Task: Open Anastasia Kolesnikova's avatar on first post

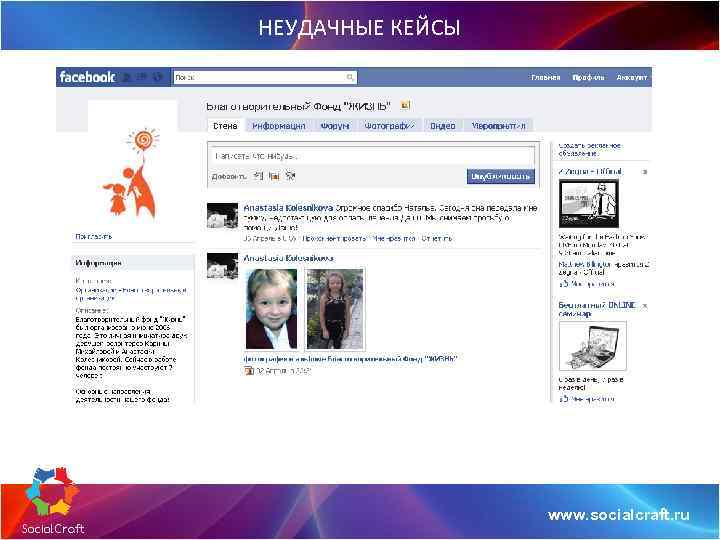Action: tap(222, 216)
